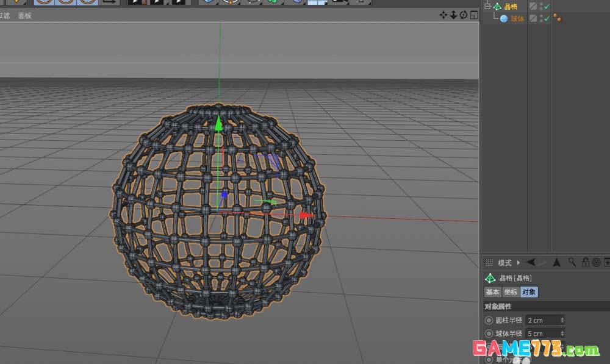
Task: Open the 基本 tab in attributes
Action: pos(492,292)
